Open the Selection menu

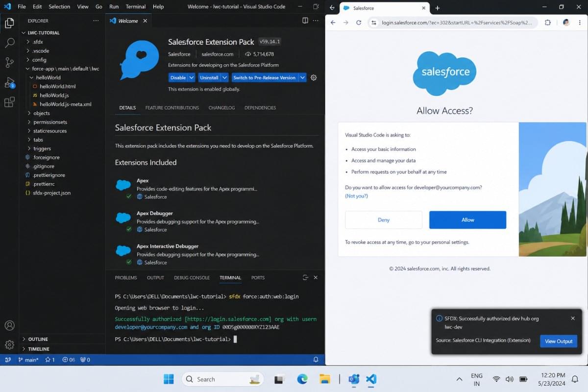(x=59, y=7)
